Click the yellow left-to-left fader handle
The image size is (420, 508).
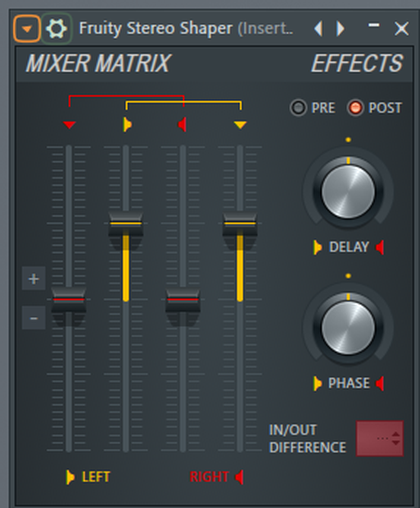pyautogui.click(x=125, y=224)
